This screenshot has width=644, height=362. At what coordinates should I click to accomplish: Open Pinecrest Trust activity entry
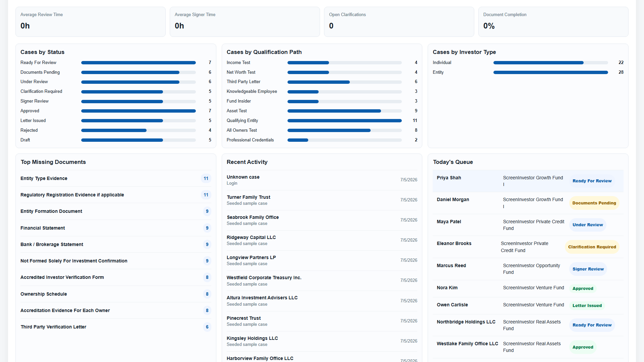point(322,321)
